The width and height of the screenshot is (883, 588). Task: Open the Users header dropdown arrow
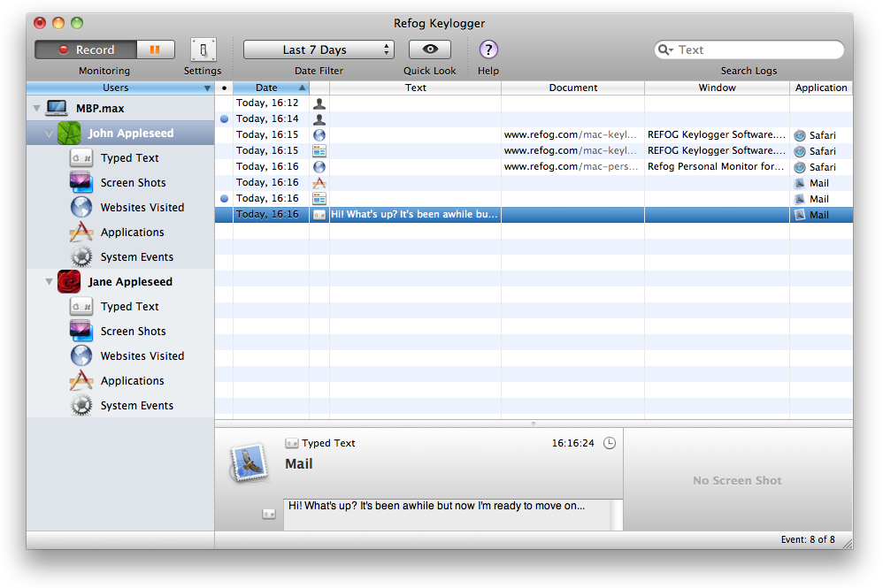tap(207, 88)
